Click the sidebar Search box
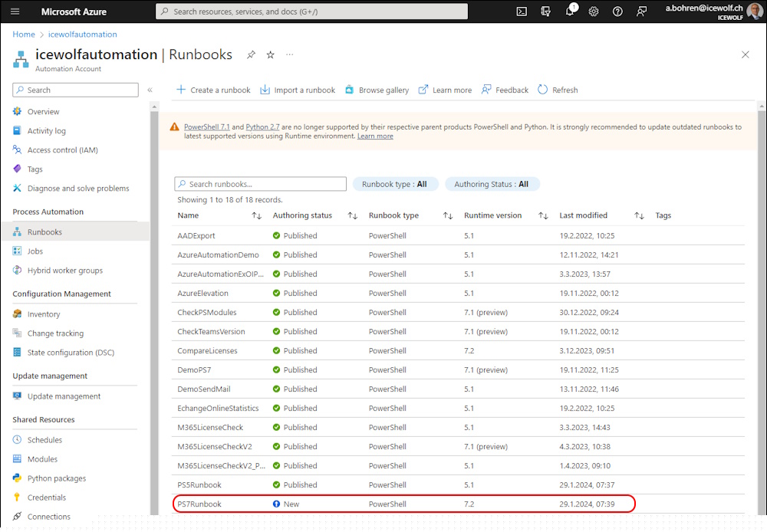767x532 pixels. (75, 90)
